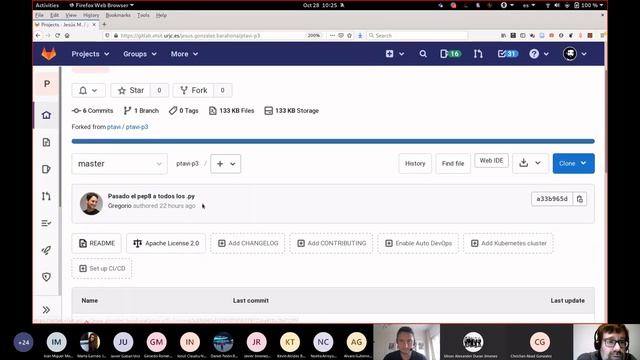Click 133 KB Files stat
This screenshot has width=640, height=360.
coord(231,111)
